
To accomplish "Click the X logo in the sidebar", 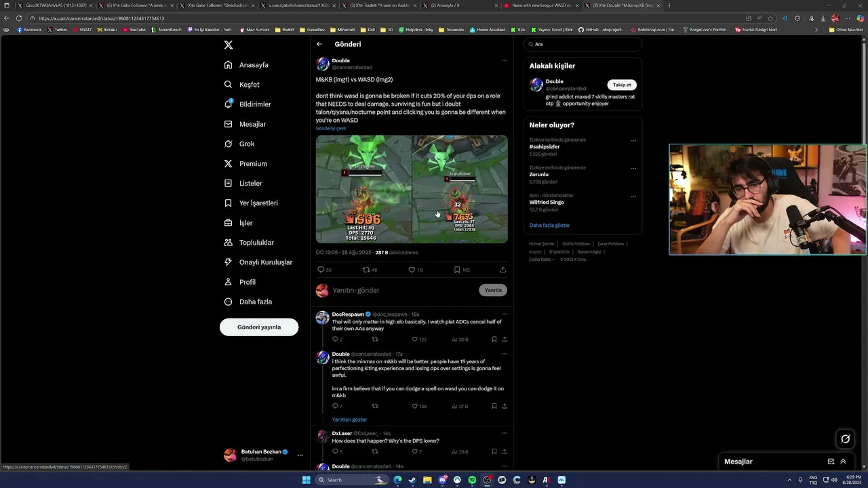I will pos(229,45).
